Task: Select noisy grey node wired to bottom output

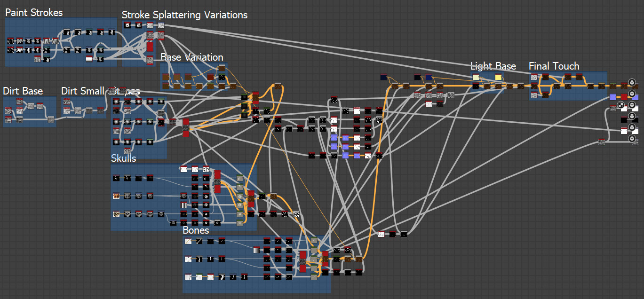Action: pos(602,142)
